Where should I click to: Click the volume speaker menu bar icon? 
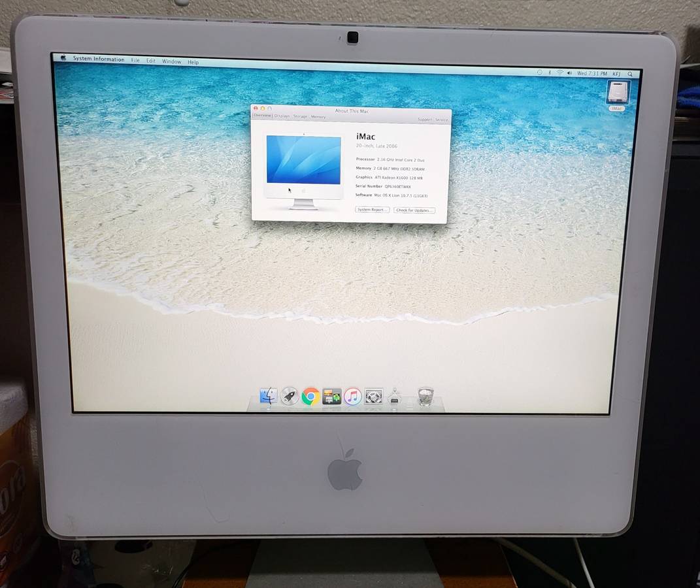569,73
